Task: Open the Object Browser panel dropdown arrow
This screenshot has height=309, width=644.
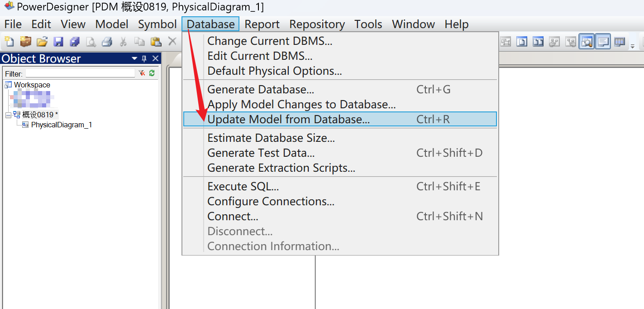Action: pos(134,58)
